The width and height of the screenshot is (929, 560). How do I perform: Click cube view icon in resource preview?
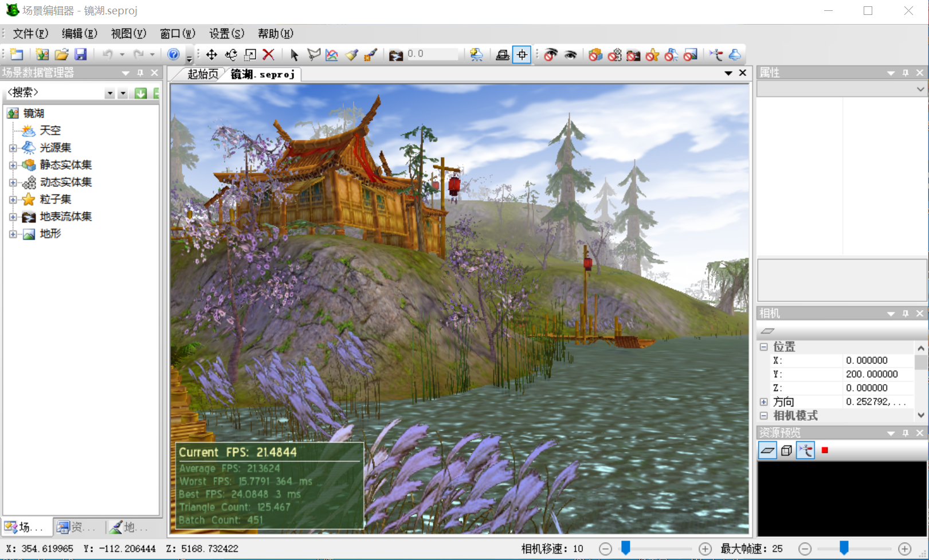point(786,451)
